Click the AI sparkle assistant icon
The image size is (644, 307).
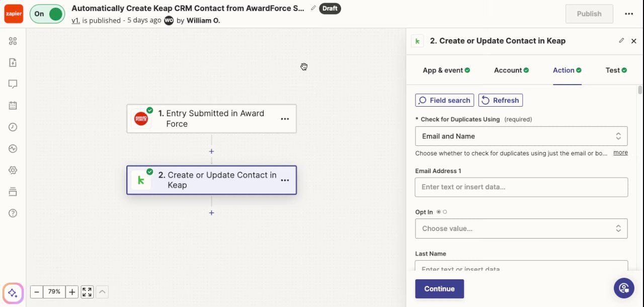tap(13, 293)
